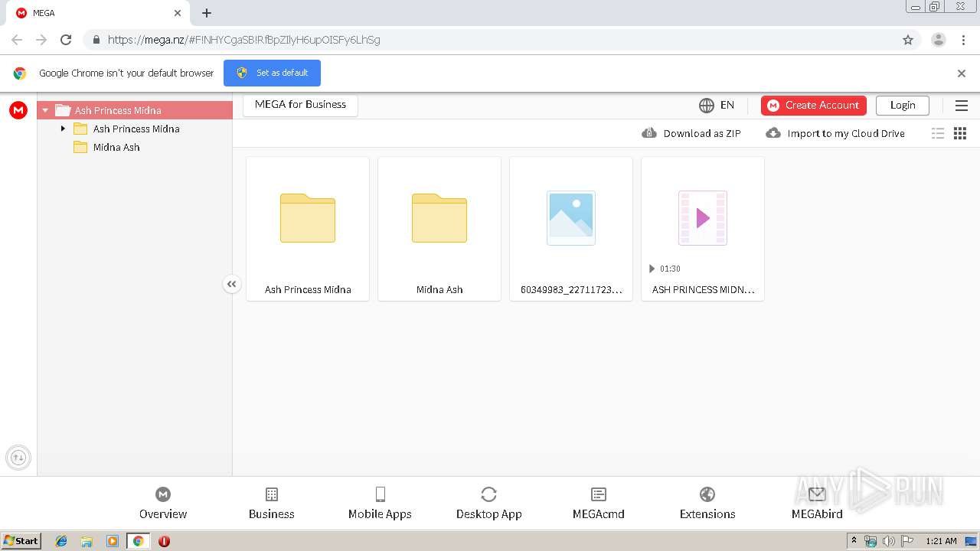980x551 pixels.
Task: Select ASH PRINCESS MIDN video file
Action: click(703, 229)
